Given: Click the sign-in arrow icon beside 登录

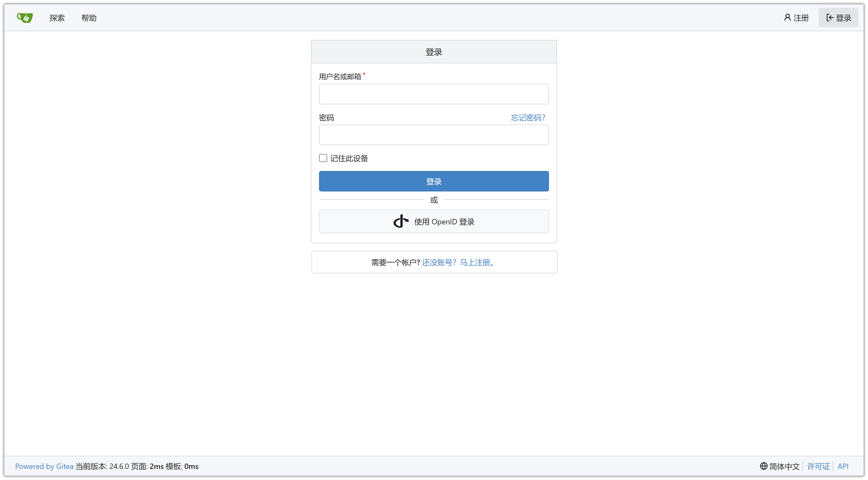Looking at the screenshot, I should point(830,18).
